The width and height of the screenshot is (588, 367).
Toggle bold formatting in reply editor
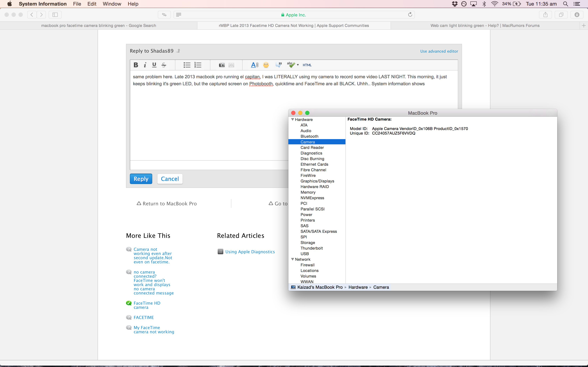(136, 65)
